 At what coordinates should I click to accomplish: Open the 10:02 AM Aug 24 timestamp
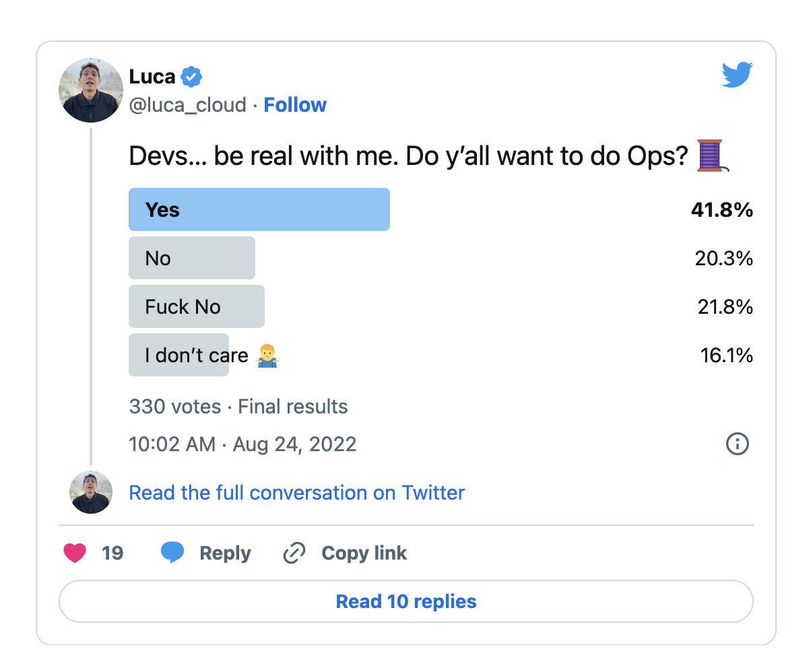242,444
